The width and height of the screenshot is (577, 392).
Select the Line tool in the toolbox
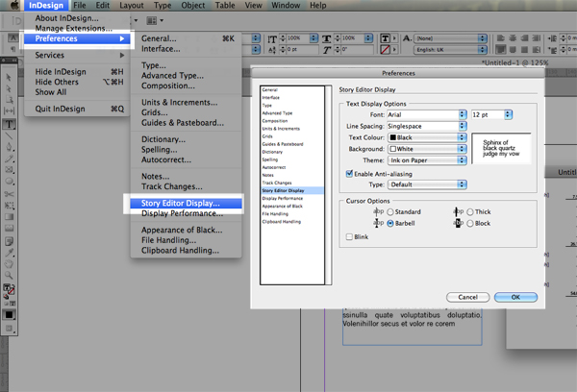(10, 135)
